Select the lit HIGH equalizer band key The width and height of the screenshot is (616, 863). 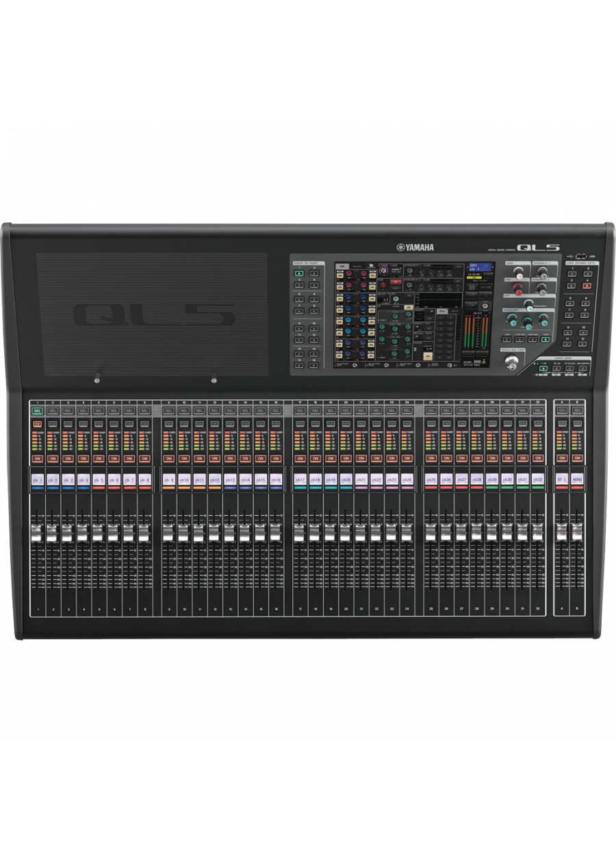pos(546,339)
